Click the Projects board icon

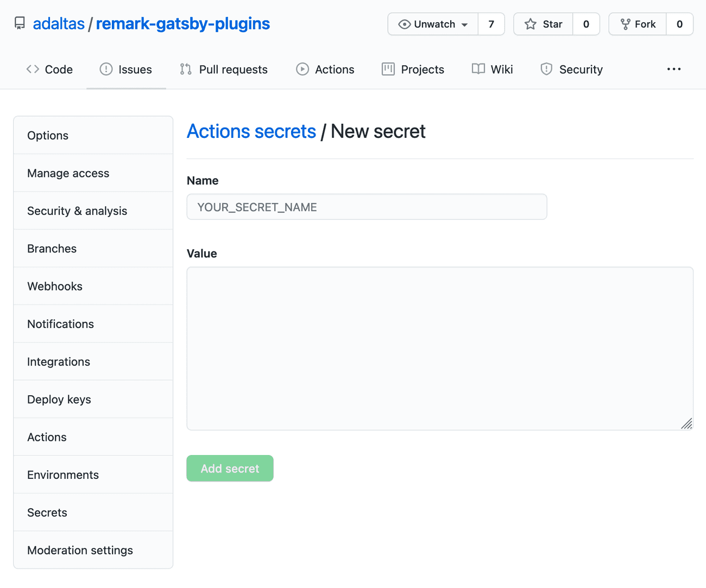pyautogui.click(x=388, y=69)
